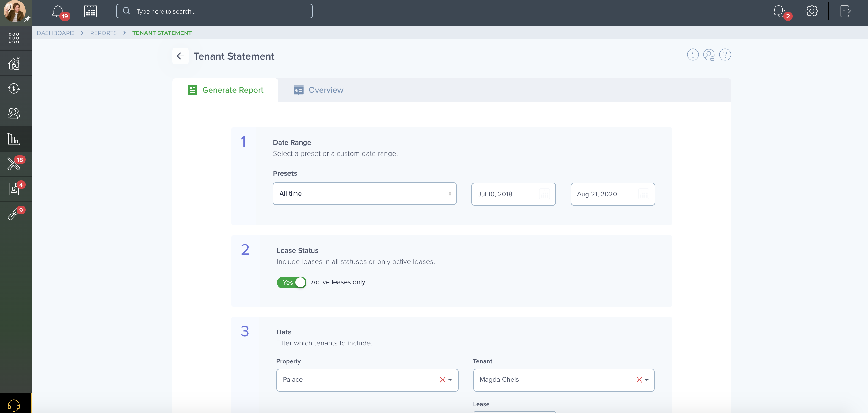Clear the Palace property selection

442,380
